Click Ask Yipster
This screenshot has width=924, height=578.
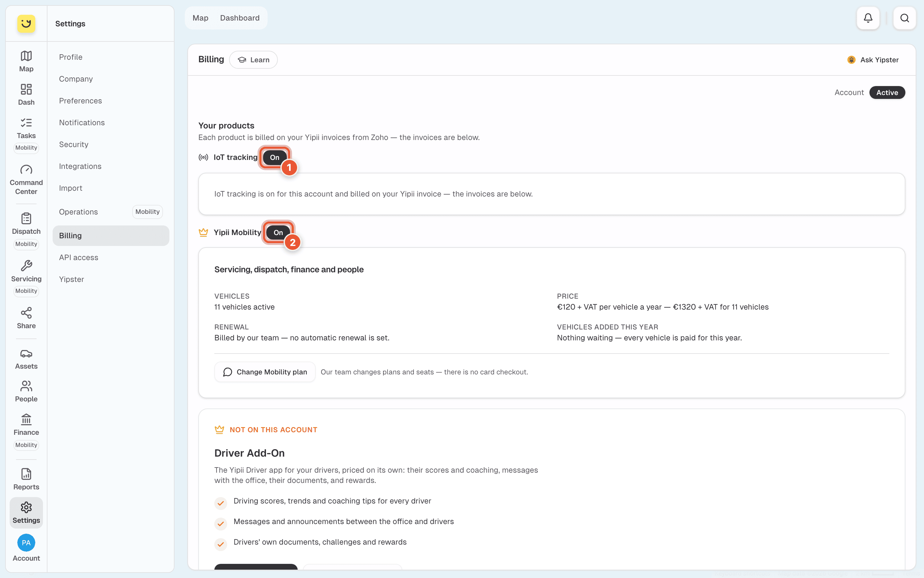(x=872, y=60)
